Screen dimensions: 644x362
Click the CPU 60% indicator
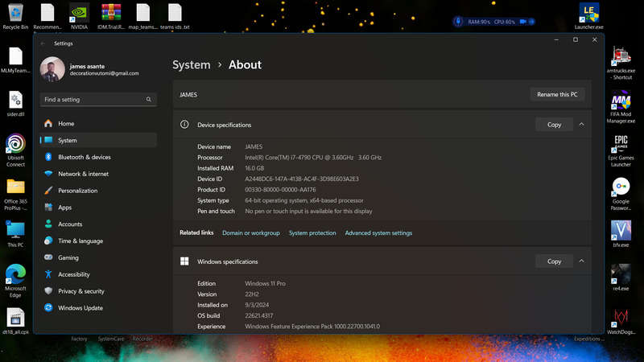pyautogui.click(x=505, y=22)
